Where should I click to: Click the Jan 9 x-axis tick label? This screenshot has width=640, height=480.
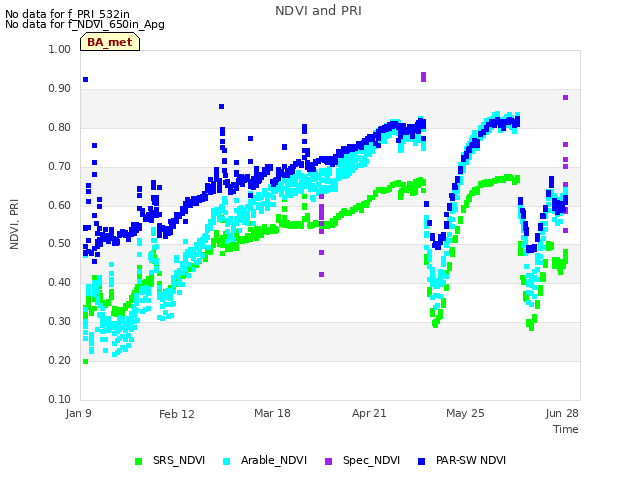coord(78,413)
